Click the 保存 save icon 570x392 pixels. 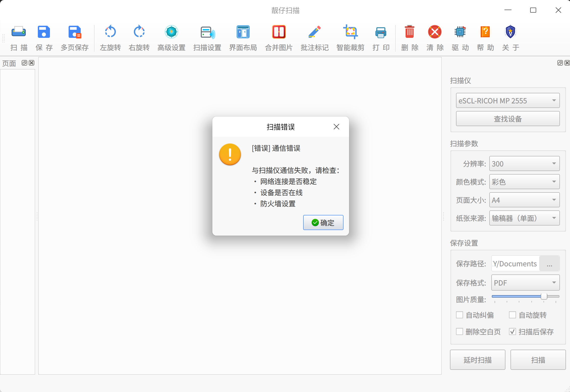pos(44,32)
